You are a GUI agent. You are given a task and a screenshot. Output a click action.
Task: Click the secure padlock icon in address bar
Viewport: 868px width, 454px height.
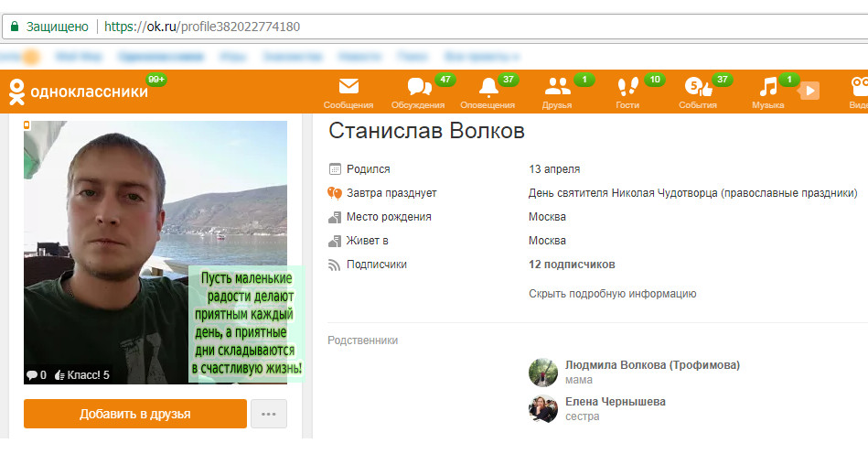pos(15,27)
